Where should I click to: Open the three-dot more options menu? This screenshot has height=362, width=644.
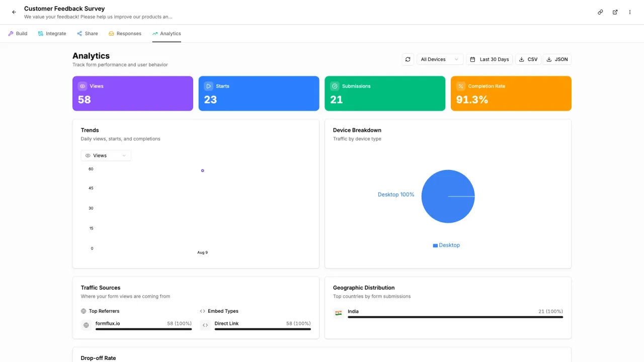click(629, 12)
